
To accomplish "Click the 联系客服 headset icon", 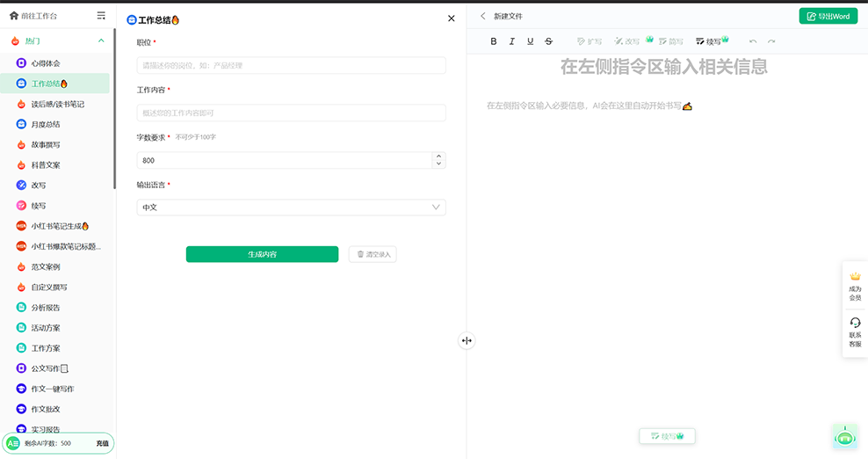I will click(x=855, y=323).
